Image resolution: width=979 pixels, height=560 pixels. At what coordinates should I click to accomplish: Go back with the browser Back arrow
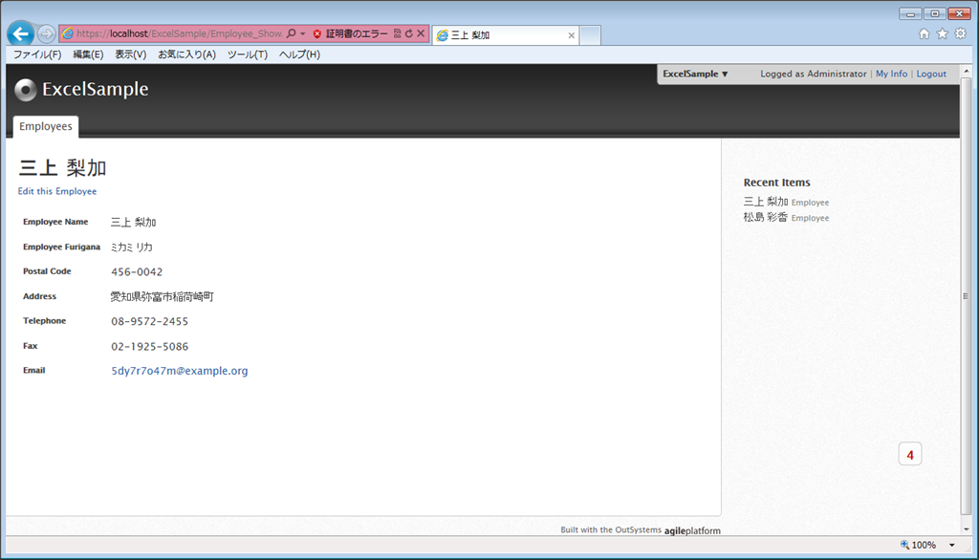pos(21,33)
